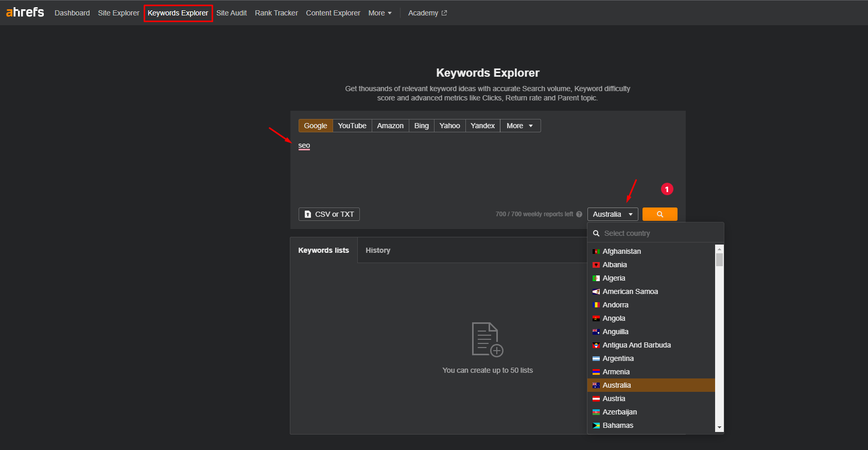868x450 pixels.
Task: Go to Rank Tracker
Action: [276, 13]
